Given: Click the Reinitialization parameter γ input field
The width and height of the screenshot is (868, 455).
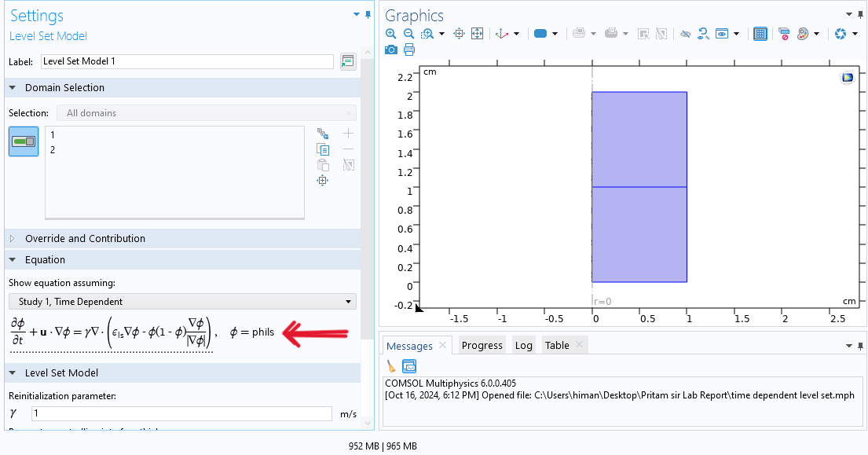Looking at the screenshot, I should pos(181,413).
